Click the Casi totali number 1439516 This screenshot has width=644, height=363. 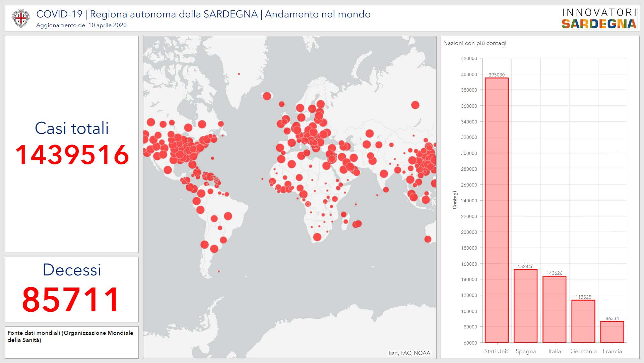72,155
